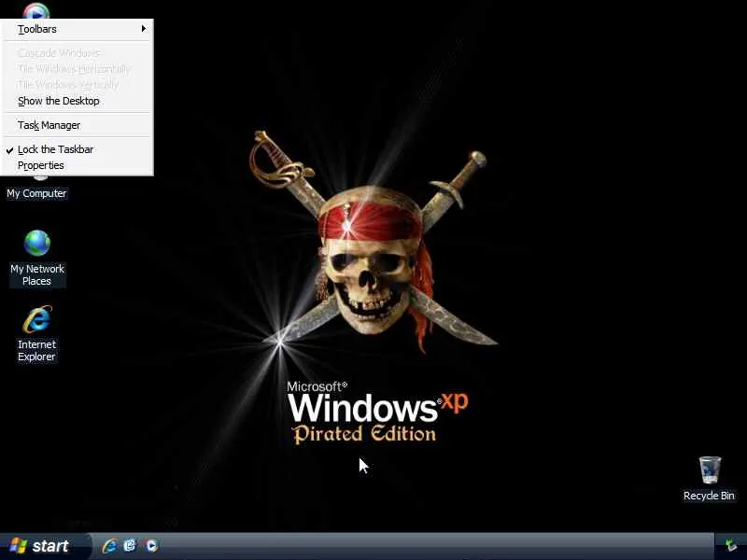Click the green system tray icon
The image size is (747, 560).
click(730, 546)
